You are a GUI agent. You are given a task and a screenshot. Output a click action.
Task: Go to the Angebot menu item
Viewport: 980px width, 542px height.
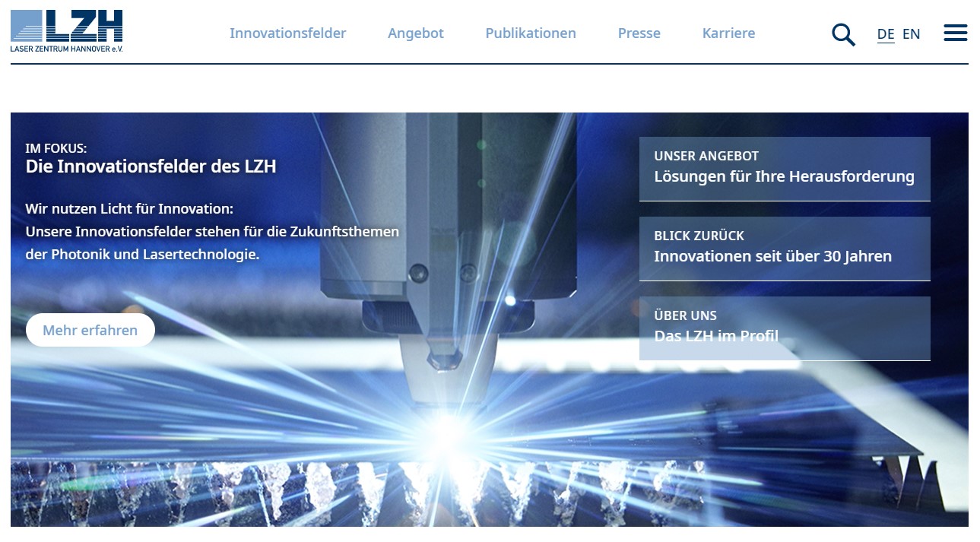coord(415,33)
